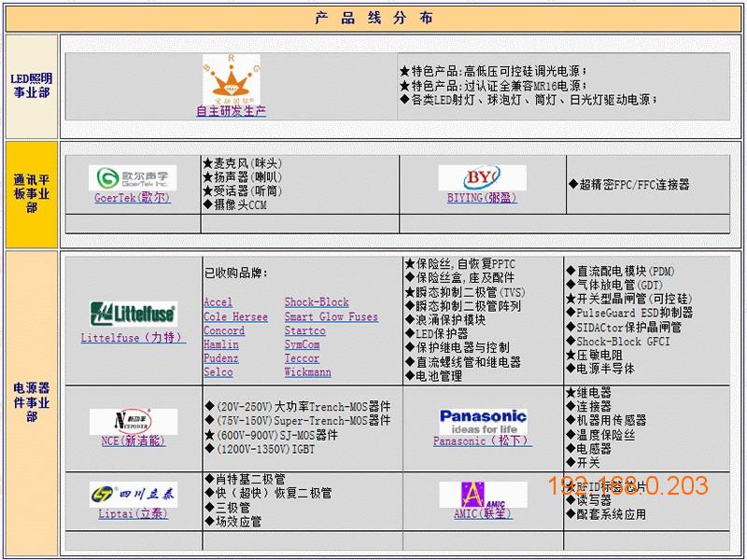
Task: Click the 摄像头CCM product text
Action: click(235, 204)
